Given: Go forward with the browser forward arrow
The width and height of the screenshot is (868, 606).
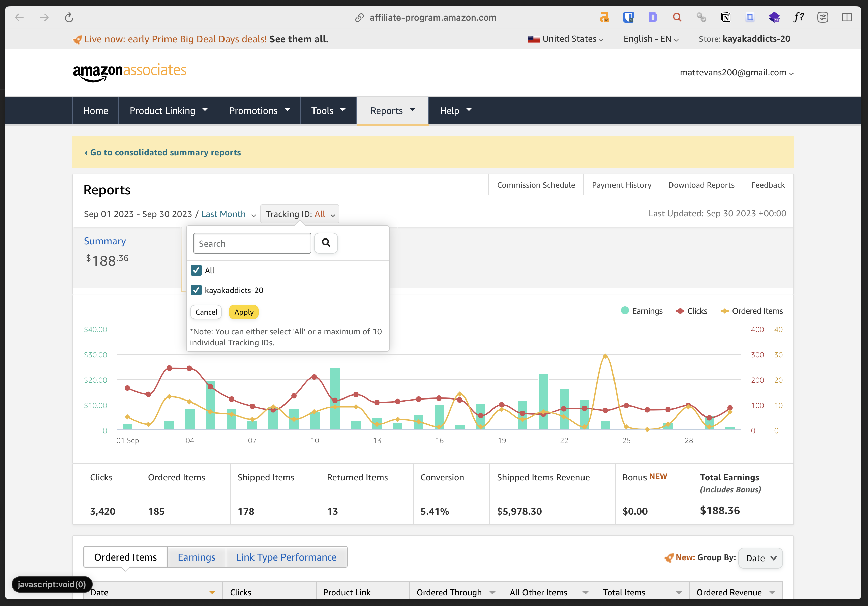Looking at the screenshot, I should click(44, 18).
